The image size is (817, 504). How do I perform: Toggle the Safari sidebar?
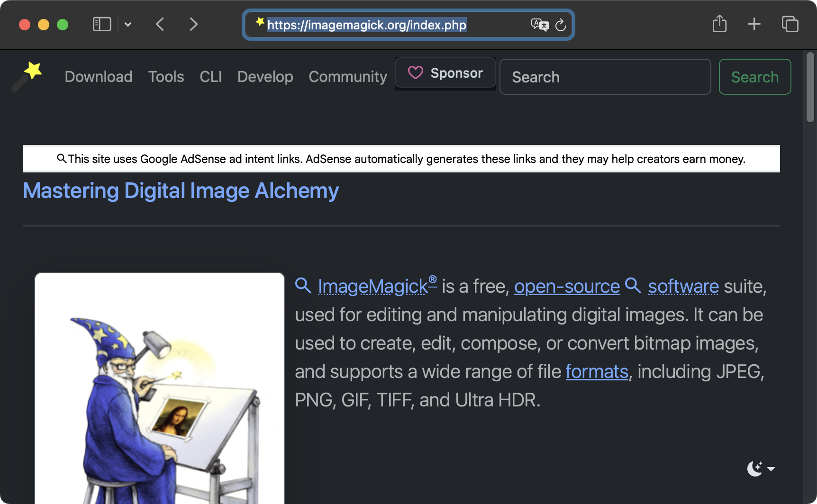[x=101, y=24]
